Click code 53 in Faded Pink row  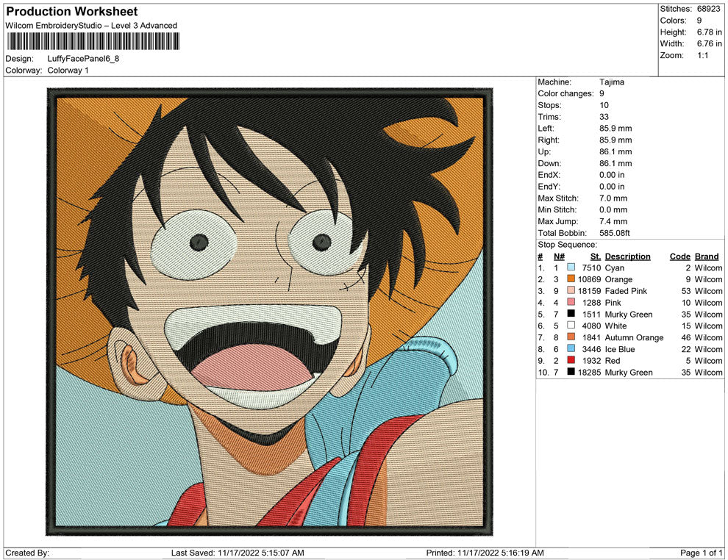[686, 291]
